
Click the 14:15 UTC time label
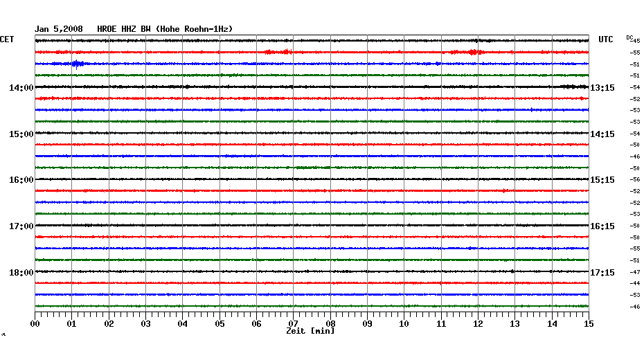click(x=602, y=134)
